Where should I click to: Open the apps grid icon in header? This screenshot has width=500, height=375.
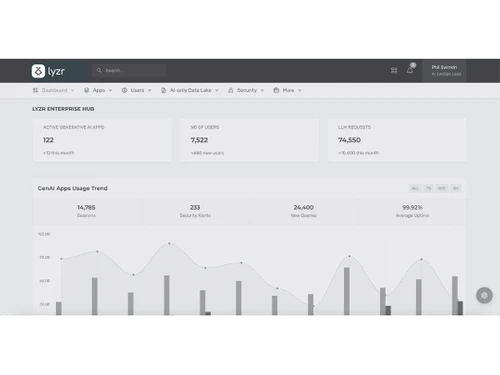coord(394,70)
